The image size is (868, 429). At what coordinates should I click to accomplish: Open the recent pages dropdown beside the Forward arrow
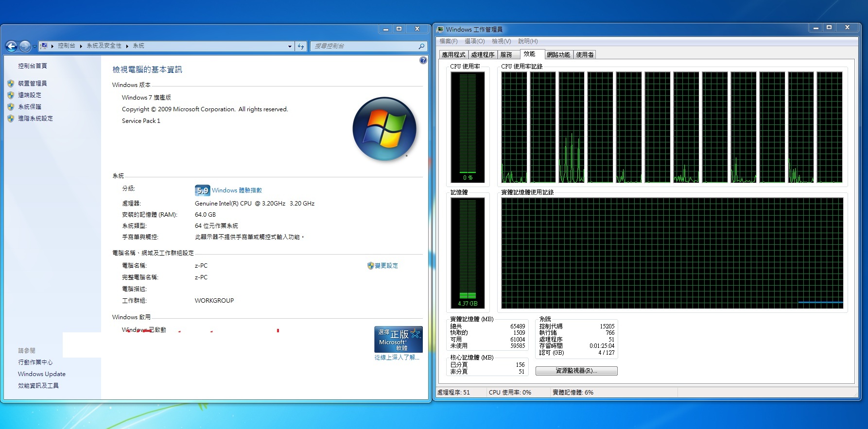click(x=35, y=47)
